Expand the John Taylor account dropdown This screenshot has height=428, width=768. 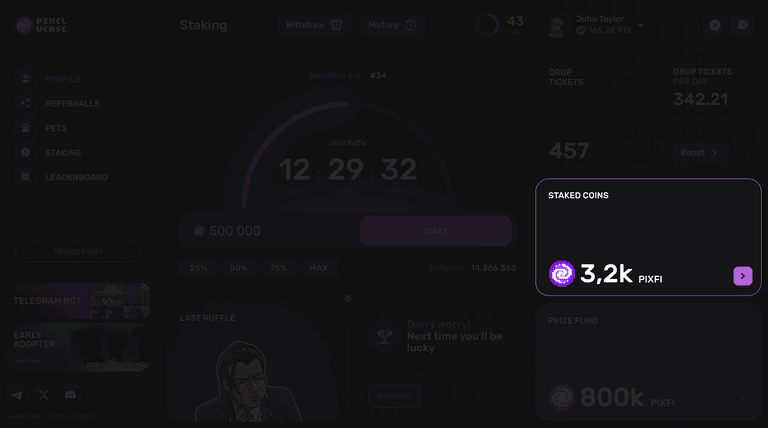coord(641,25)
